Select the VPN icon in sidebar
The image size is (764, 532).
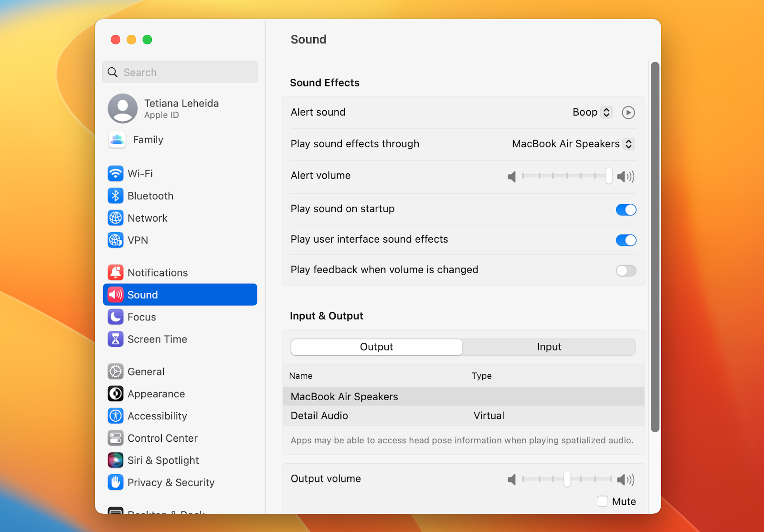(x=116, y=240)
